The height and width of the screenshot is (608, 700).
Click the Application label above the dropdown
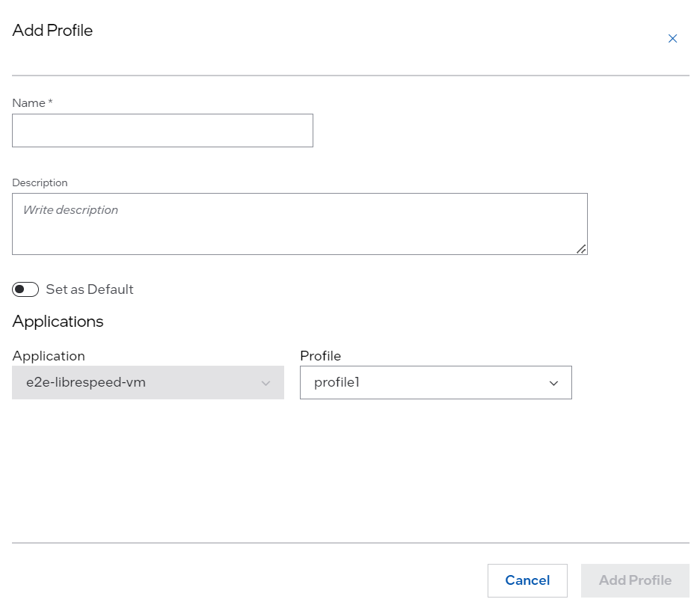pos(49,356)
